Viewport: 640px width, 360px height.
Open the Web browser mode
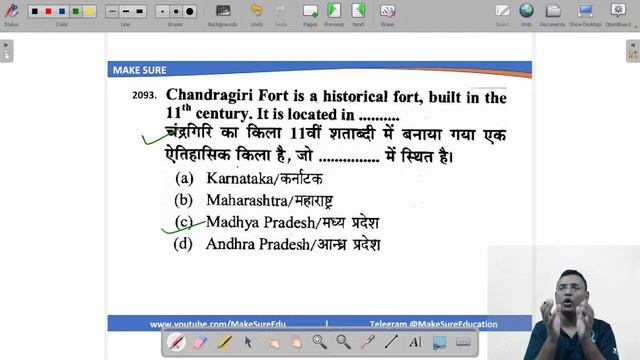point(526,15)
